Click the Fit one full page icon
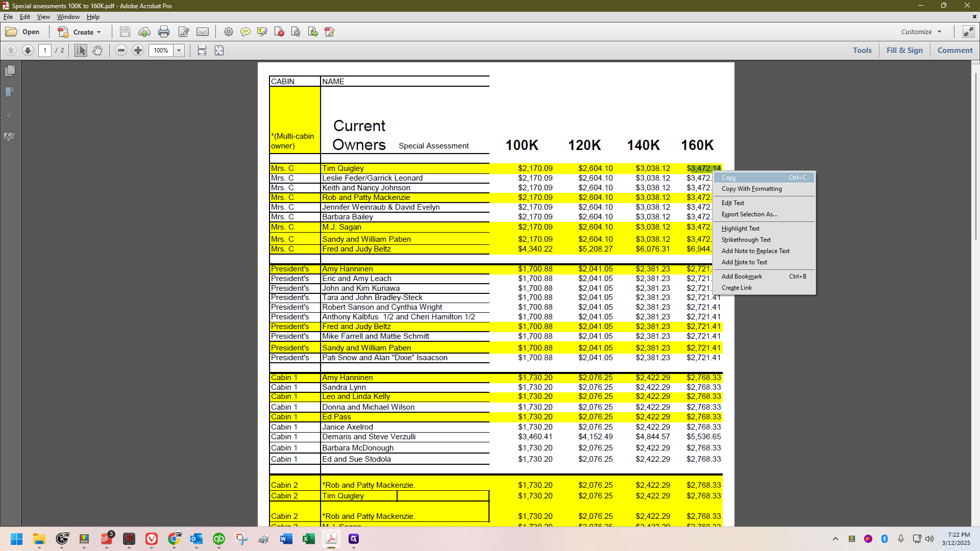Viewport: 980px width, 551px height. tap(219, 50)
